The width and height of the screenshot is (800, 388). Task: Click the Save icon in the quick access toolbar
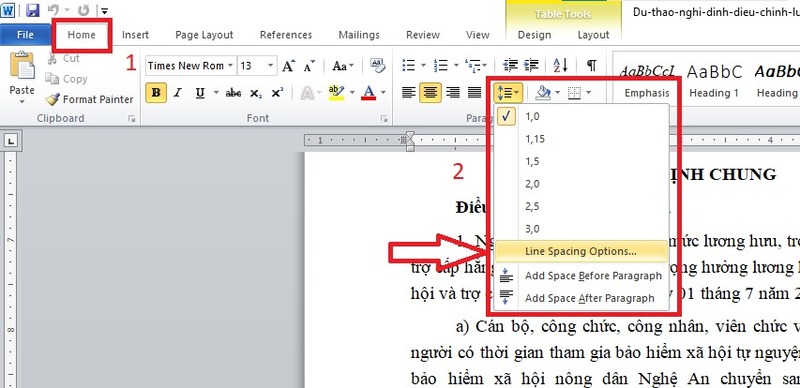click(33, 10)
